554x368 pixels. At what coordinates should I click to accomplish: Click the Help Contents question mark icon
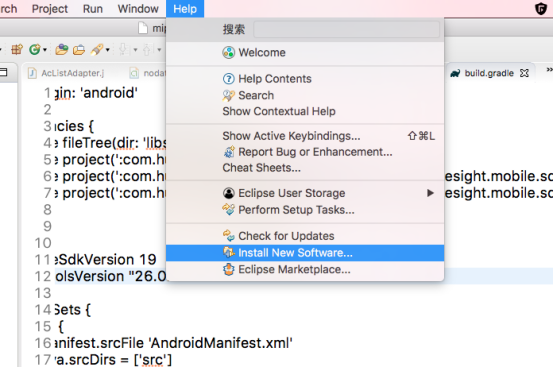(x=229, y=78)
